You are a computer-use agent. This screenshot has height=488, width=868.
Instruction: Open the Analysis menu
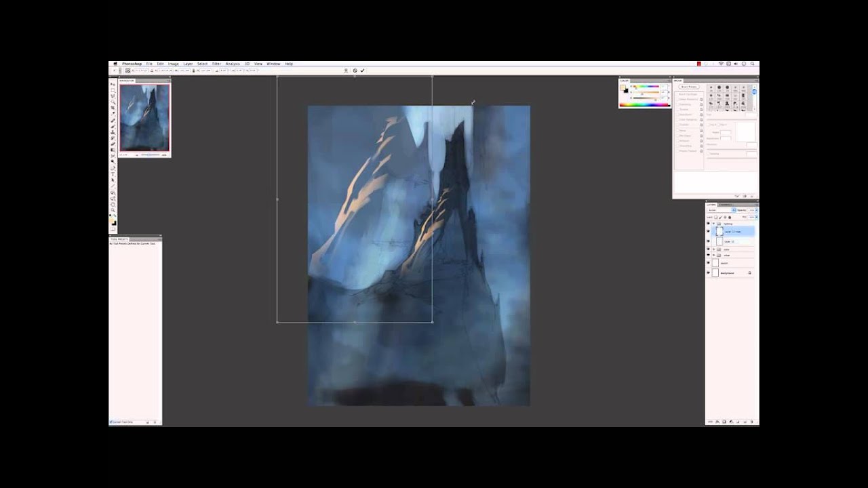pos(233,64)
